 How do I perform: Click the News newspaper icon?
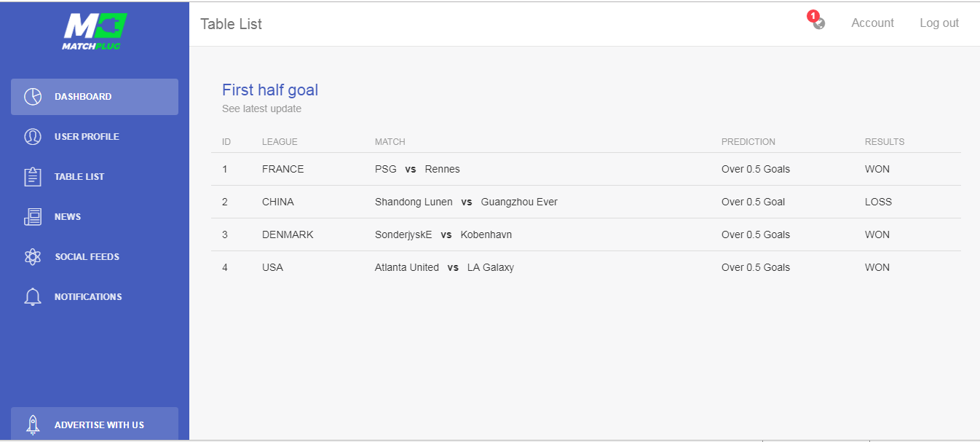click(x=33, y=217)
